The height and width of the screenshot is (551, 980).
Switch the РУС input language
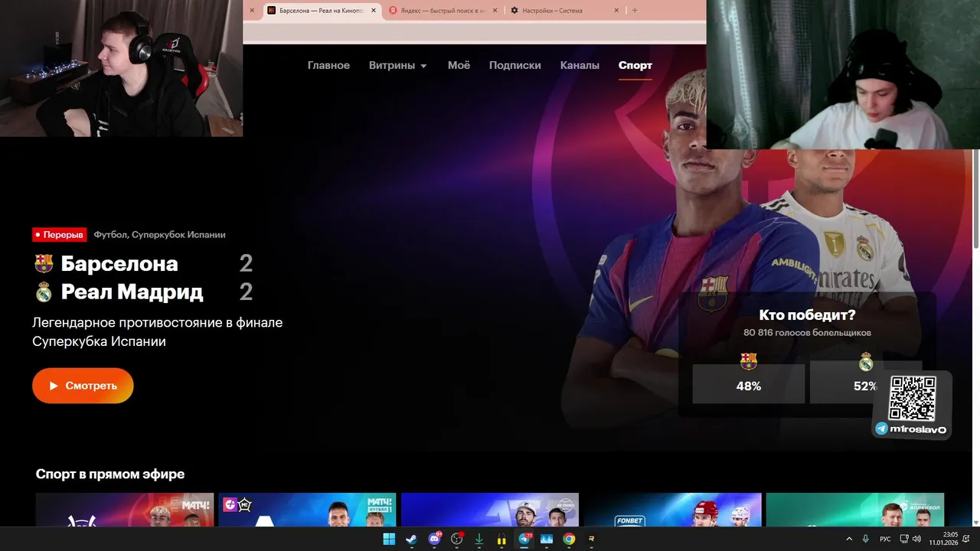tap(885, 539)
